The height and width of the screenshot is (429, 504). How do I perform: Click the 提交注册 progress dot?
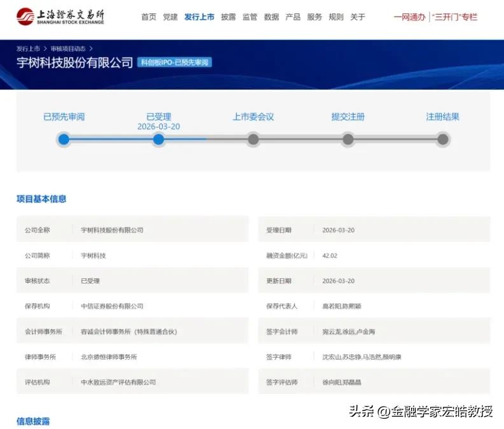point(348,139)
